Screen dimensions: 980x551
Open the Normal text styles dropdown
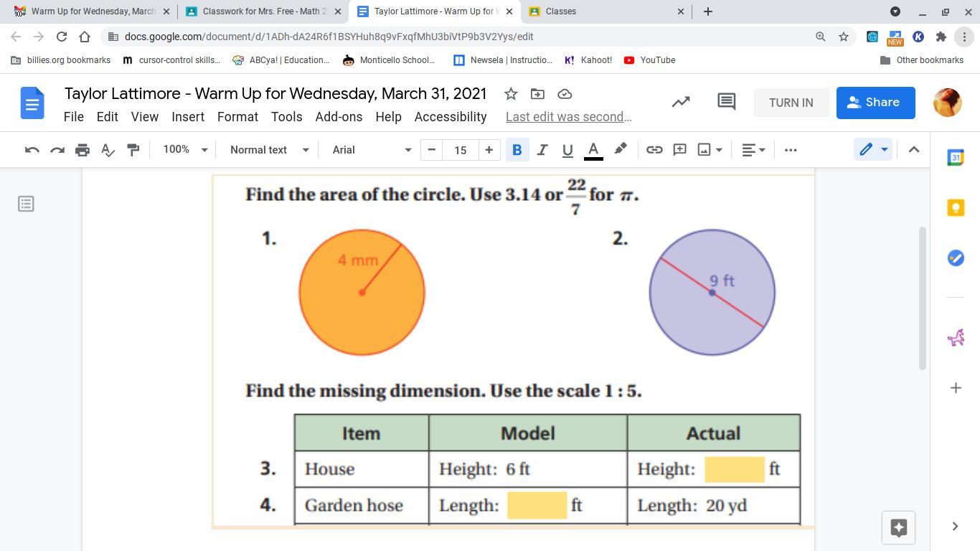269,150
